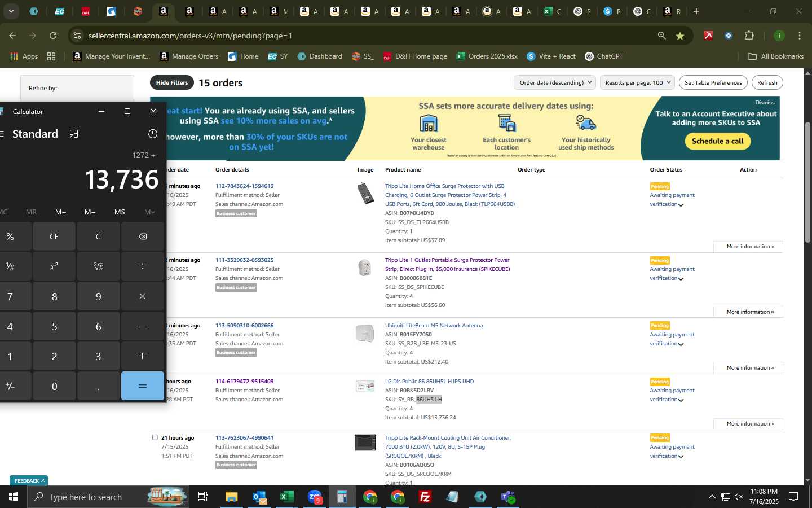812x508 pixels.
Task: Click Hide Filters button
Action: tap(171, 82)
